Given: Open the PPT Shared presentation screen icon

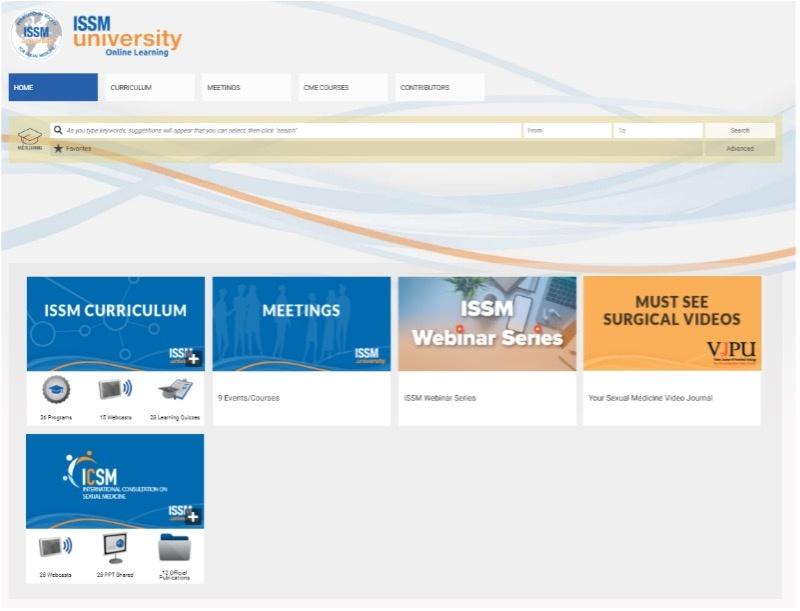Looking at the screenshot, I should point(115,548).
